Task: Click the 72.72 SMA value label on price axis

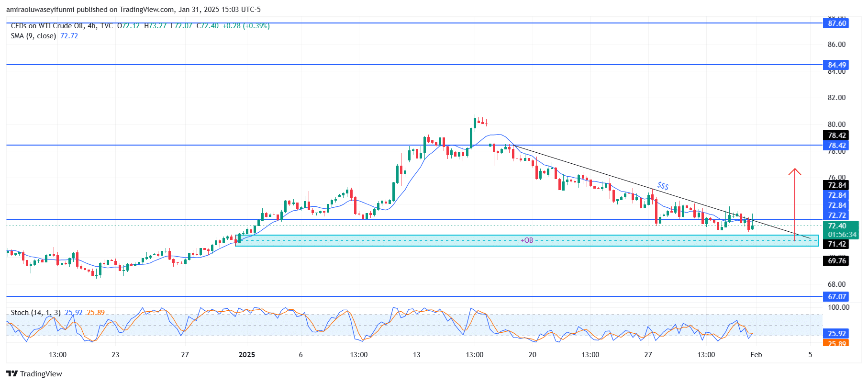Action: (x=836, y=215)
